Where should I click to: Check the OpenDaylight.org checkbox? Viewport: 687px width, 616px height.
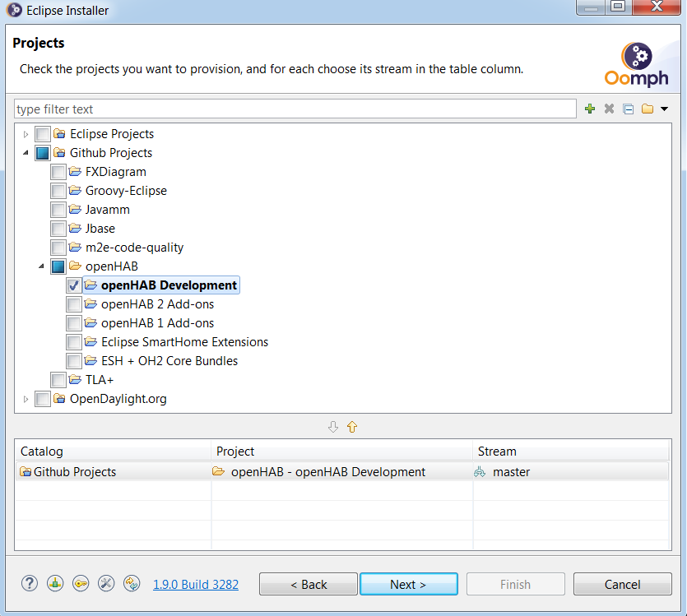(43, 399)
